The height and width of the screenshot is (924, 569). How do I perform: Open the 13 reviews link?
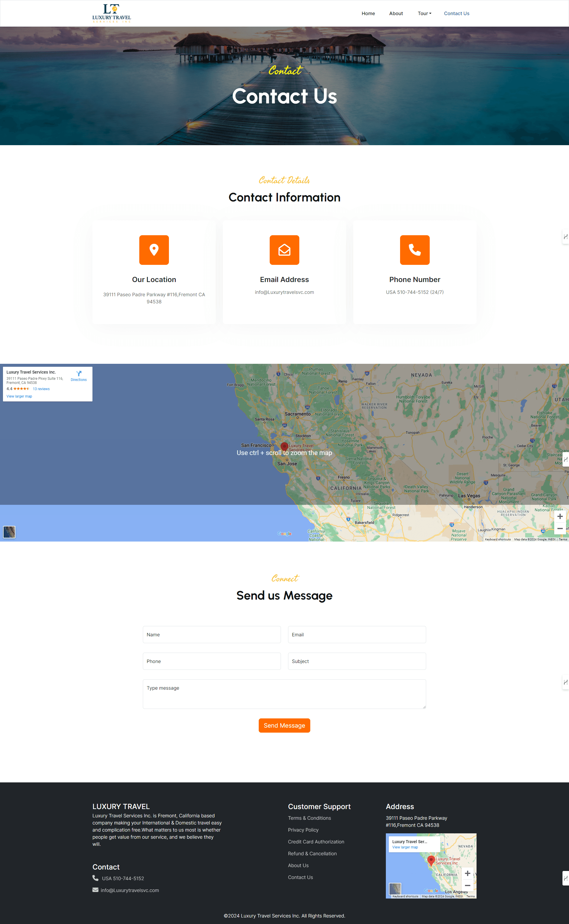(41, 389)
